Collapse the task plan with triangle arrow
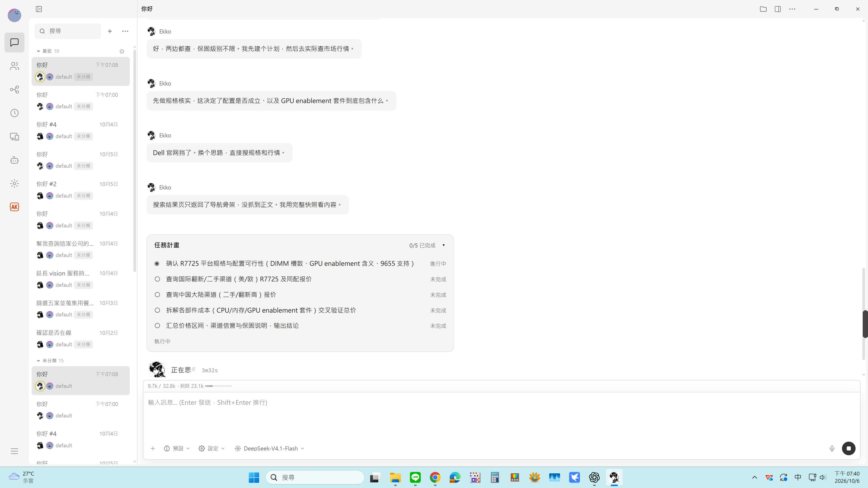Image resolution: width=868 pixels, height=488 pixels. coord(443,245)
